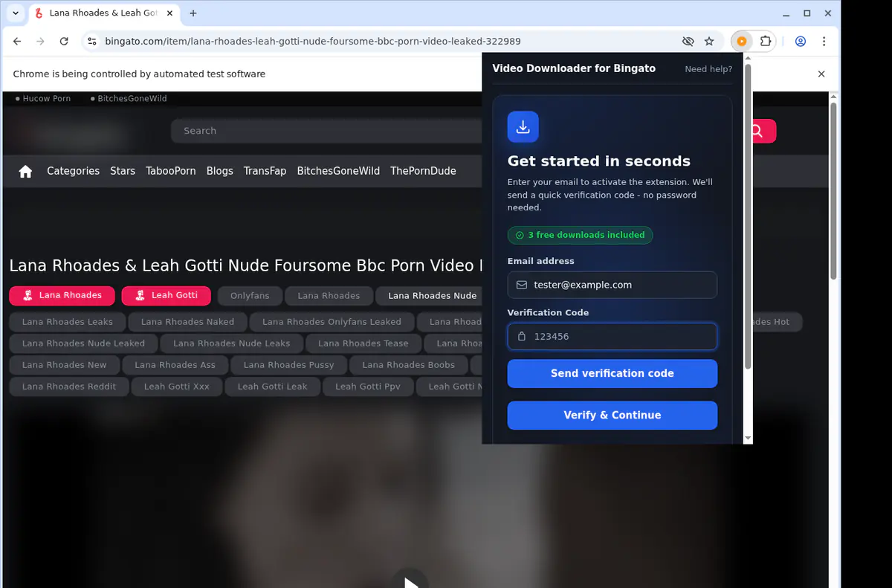Click Send verification code button

tap(613, 373)
